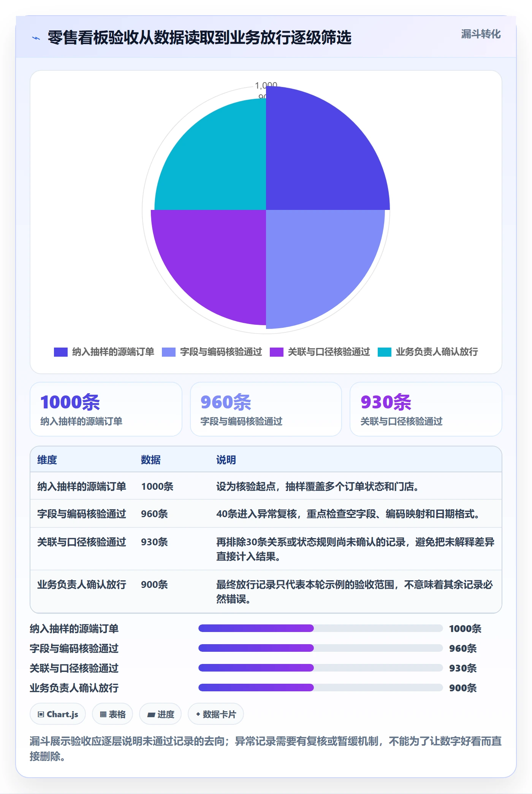Image resolution: width=532 pixels, height=794 pixels.
Task: Click the progress bar for 字段与编码核验通过
Action: (321, 648)
